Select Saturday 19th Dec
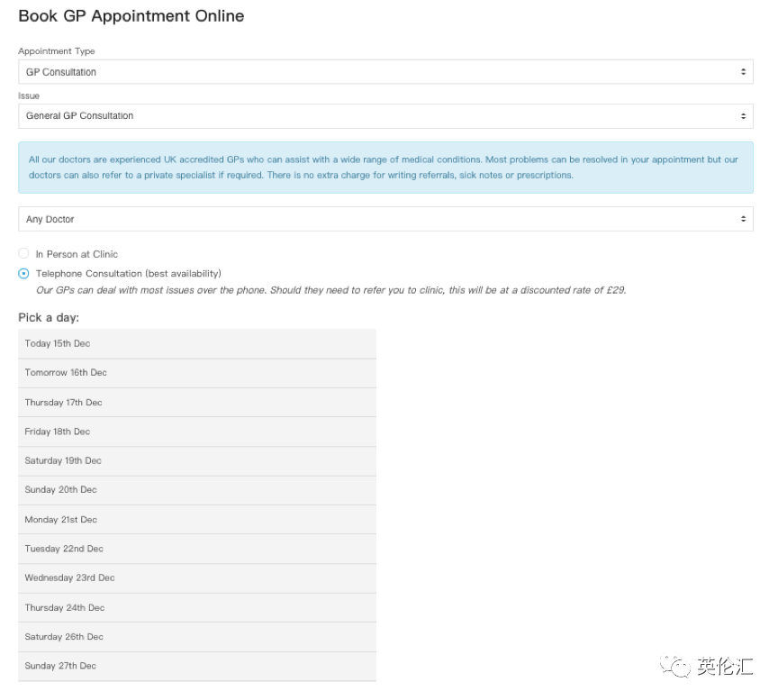 tap(197, 461)
